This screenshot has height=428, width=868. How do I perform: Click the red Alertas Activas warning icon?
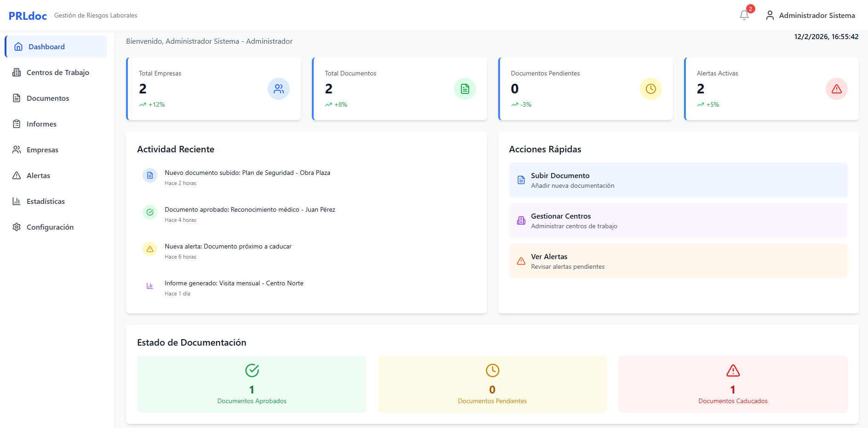pyautogui.click(x=836, y=89)
